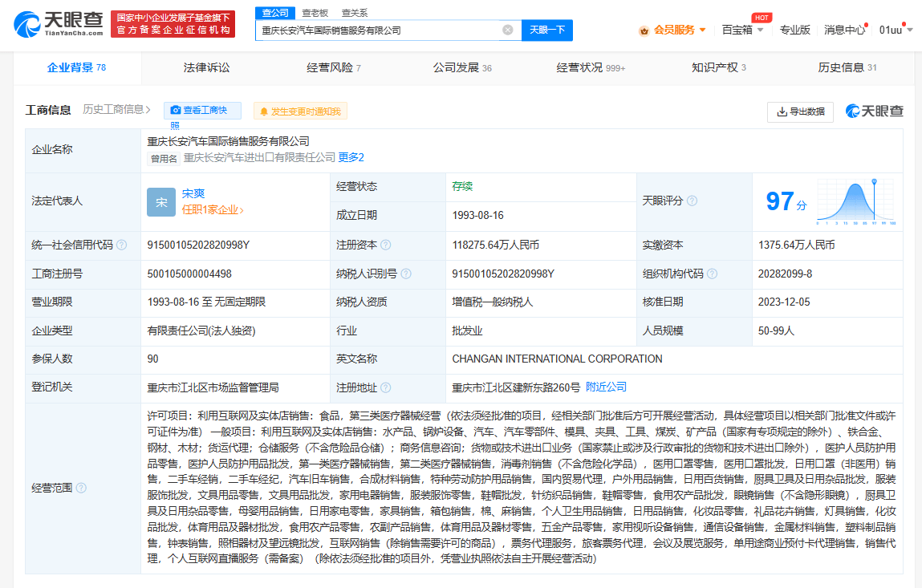The height and width of the screenshot is (588, 922).
Task: Switch to the 经营状况 tab
Action: point(591,67)
